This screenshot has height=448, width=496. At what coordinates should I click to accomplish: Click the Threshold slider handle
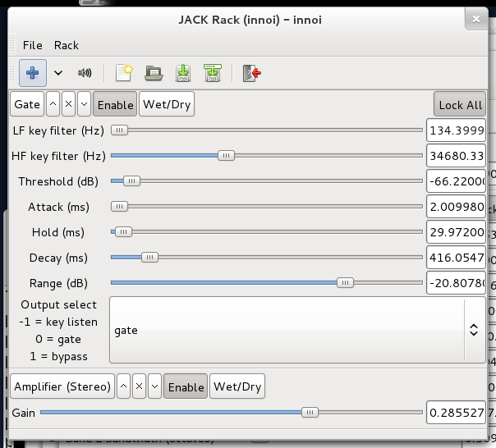click(131, 181)
